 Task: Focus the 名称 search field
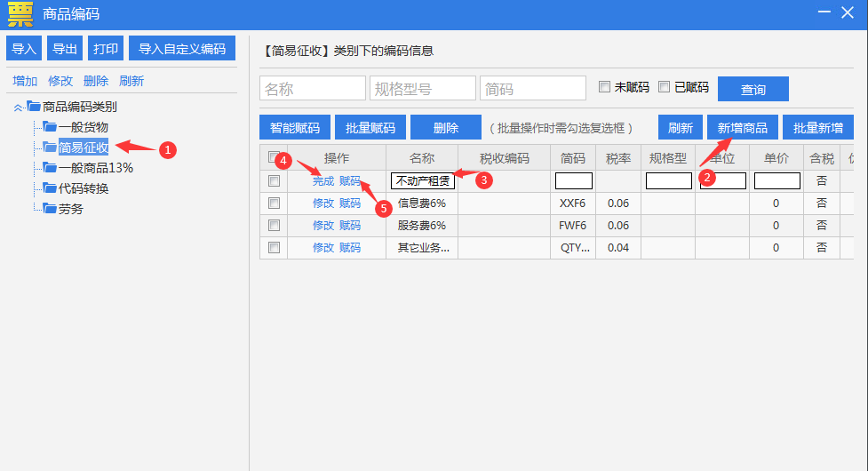[312, 88]
